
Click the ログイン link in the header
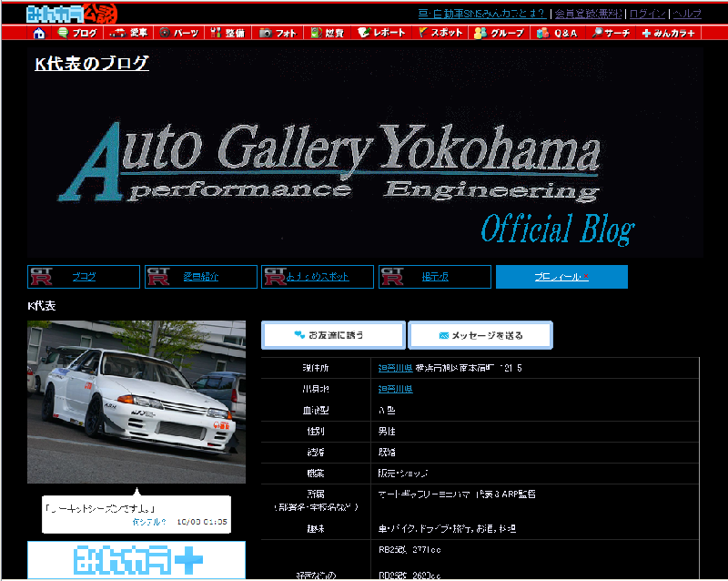pos(648,14)
